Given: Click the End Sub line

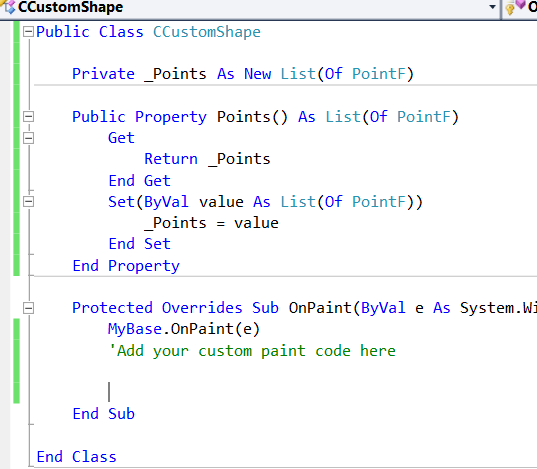Looking at the screenshot, I should [x=104, y=414].
